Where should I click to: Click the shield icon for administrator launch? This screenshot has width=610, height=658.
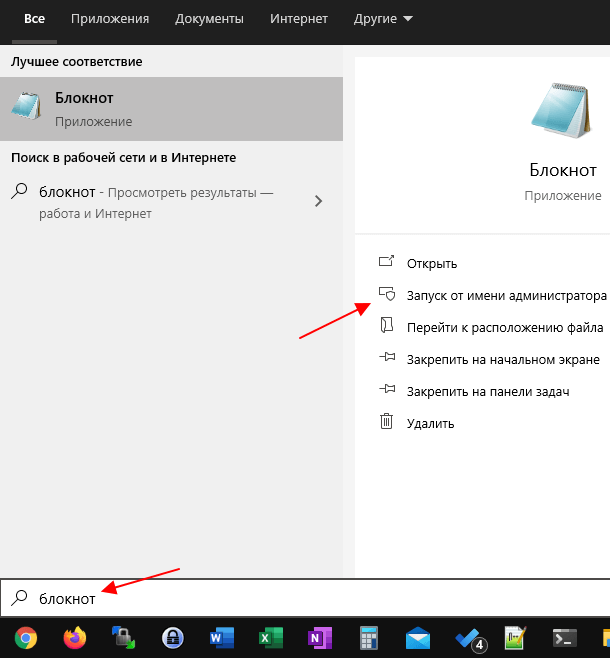pos(387,294)
